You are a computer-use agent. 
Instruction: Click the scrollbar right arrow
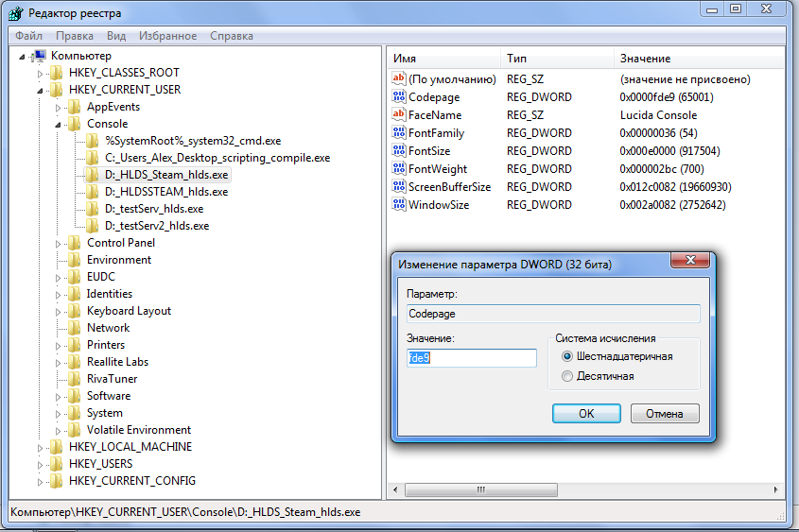pos(775,489)
